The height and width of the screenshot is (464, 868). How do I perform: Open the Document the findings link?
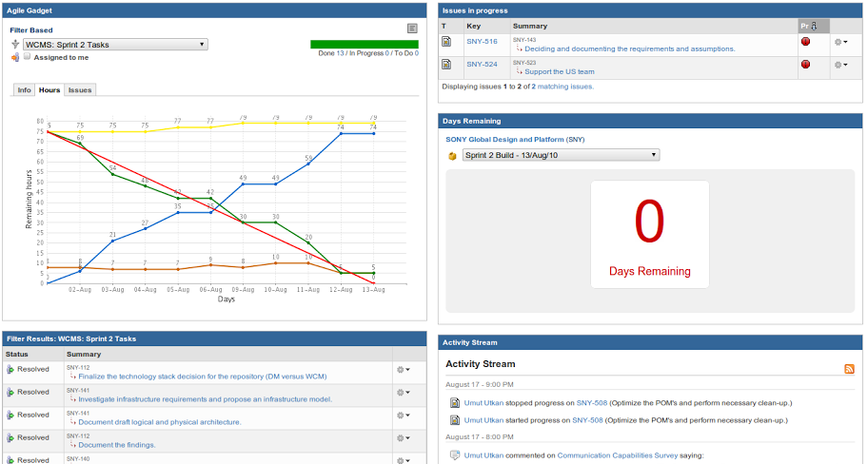[x=117, y=444]
